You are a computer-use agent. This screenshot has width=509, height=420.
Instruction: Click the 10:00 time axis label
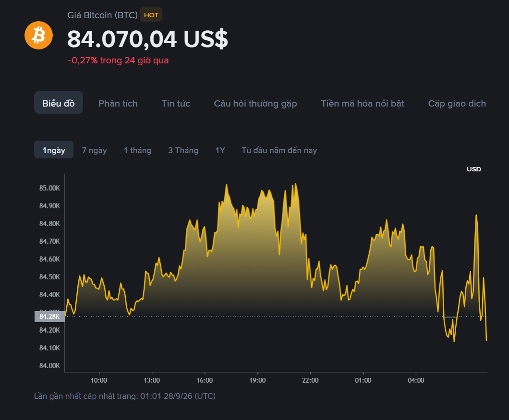99,381
